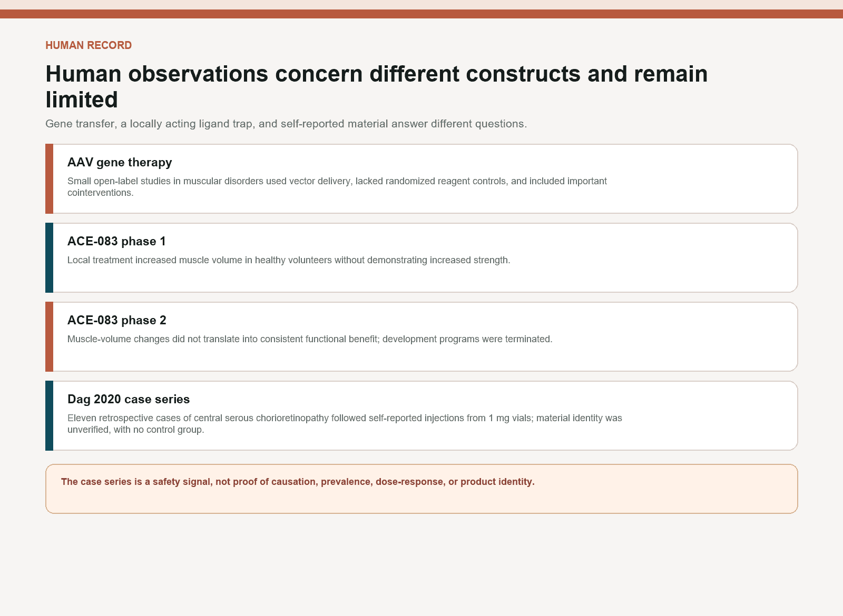This screenshot has width=843, height=616.
Task: Click the HUMAN RECORD section label
Action: [89, 45]
